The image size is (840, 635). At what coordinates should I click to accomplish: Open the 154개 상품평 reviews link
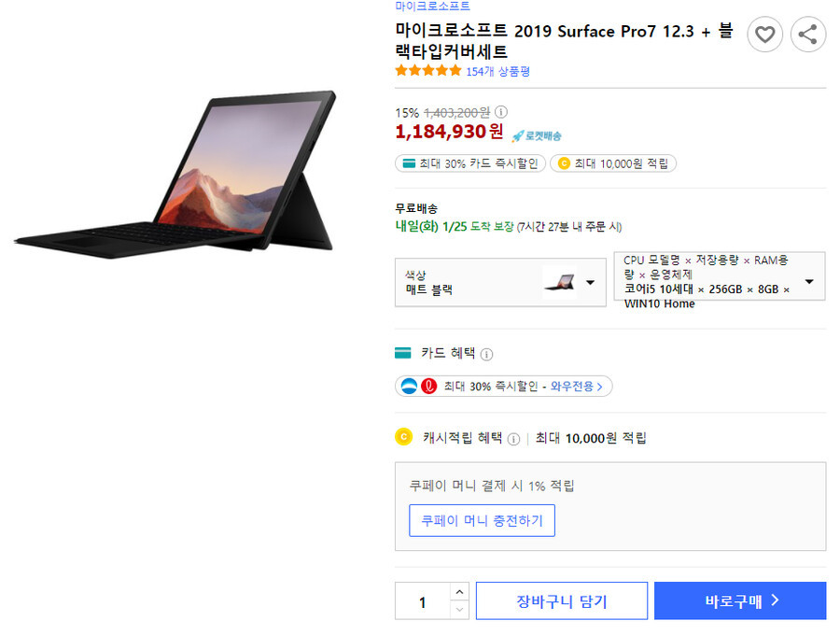point(497,71)
